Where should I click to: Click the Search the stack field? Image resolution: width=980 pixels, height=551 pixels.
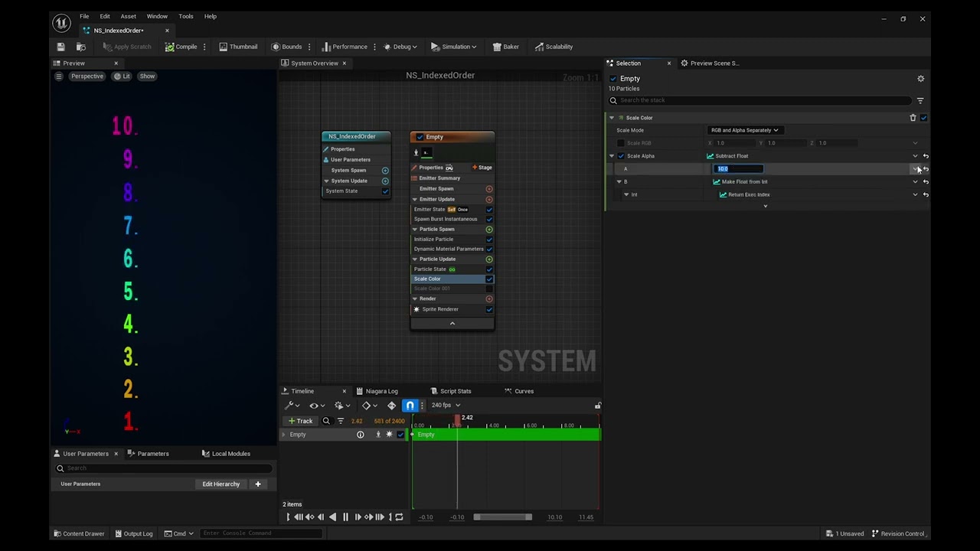761,100
